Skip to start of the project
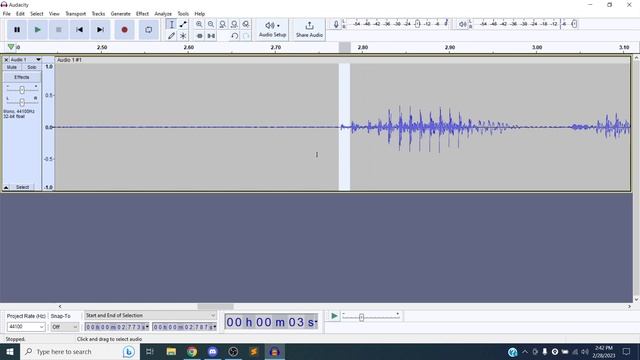This screenshot has width=640, height=360. (x=80, y=30)
